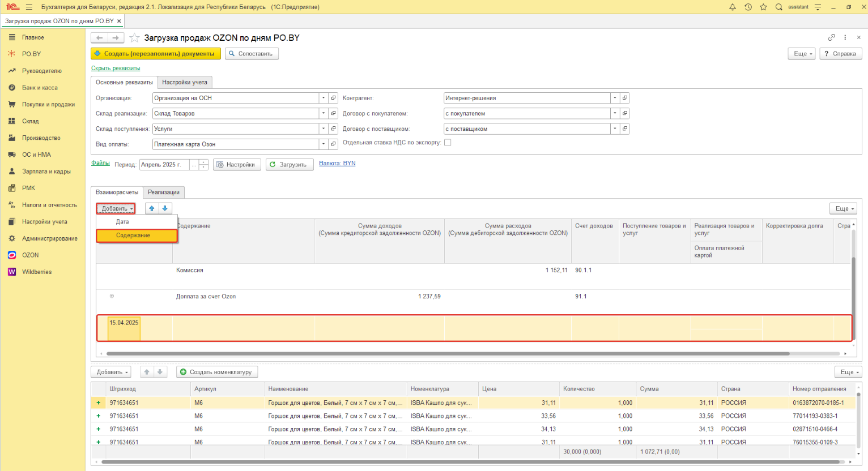868x471 pixels.
Task: Add form to favorites with star
Action: tap(134, 38)
